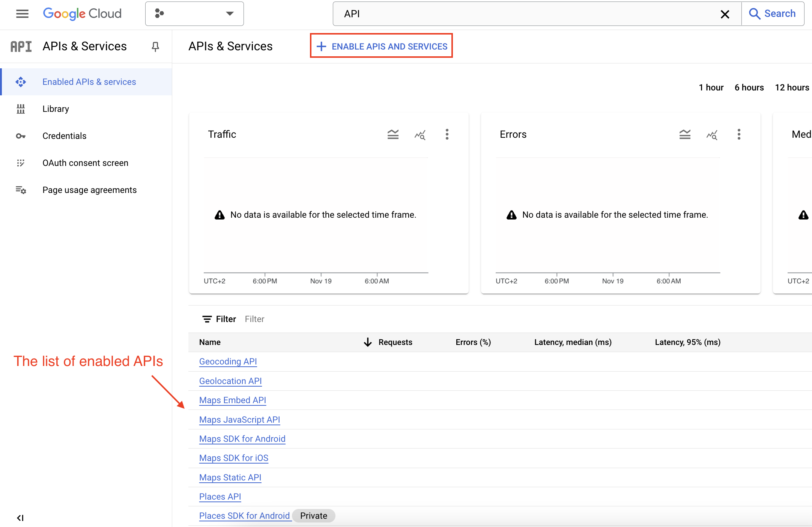Clear the API search query
Viewport: 812px width, 527px height.
[x=725, y=14]
